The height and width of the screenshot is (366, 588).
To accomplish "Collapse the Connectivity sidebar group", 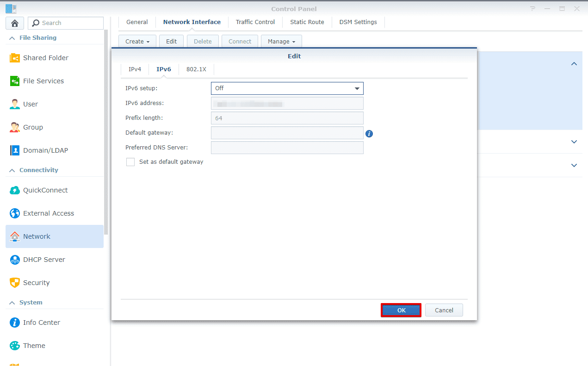I will coord(12,170).
